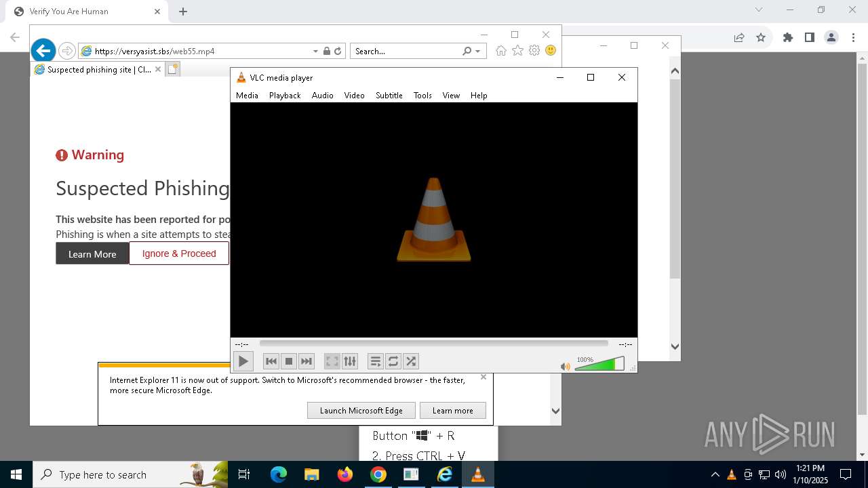This screenshot has height=488, width=868.
Task: Open the Windows Start menu
Action: point(16,474)
